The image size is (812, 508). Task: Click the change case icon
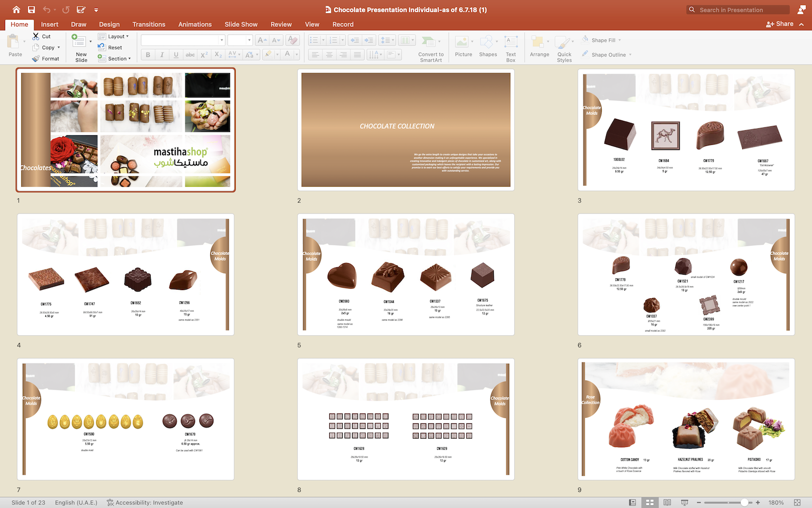point(249,55)
